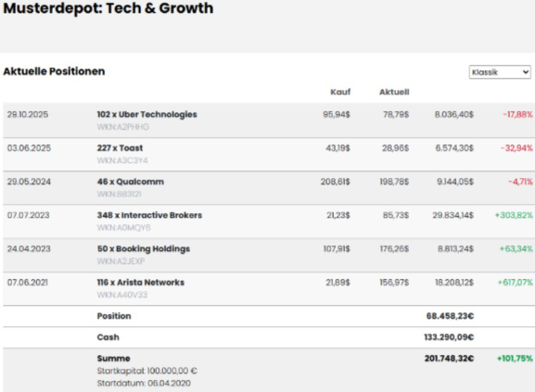Click Uber's performance -17,88%
The height and width of the screenshot is (392, 535).
(x=517, y=114)
